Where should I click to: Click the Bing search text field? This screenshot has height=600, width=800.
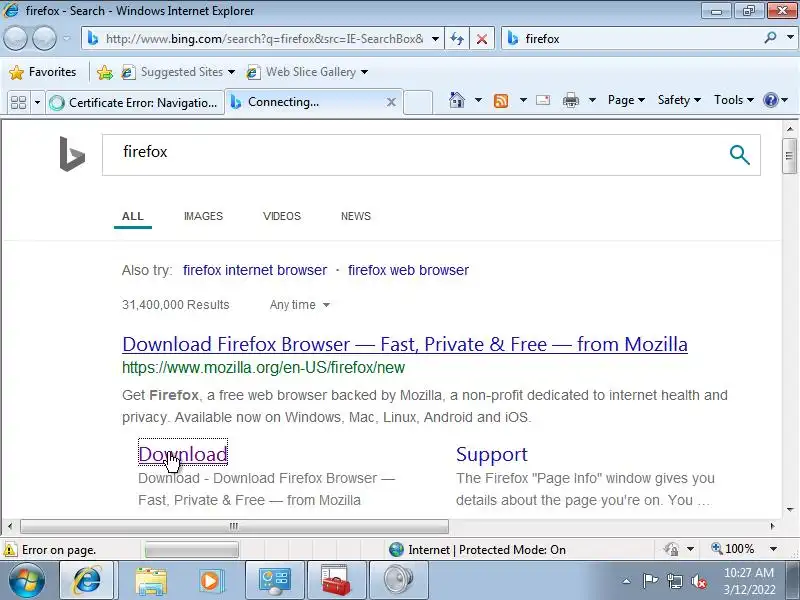(411, 155)
